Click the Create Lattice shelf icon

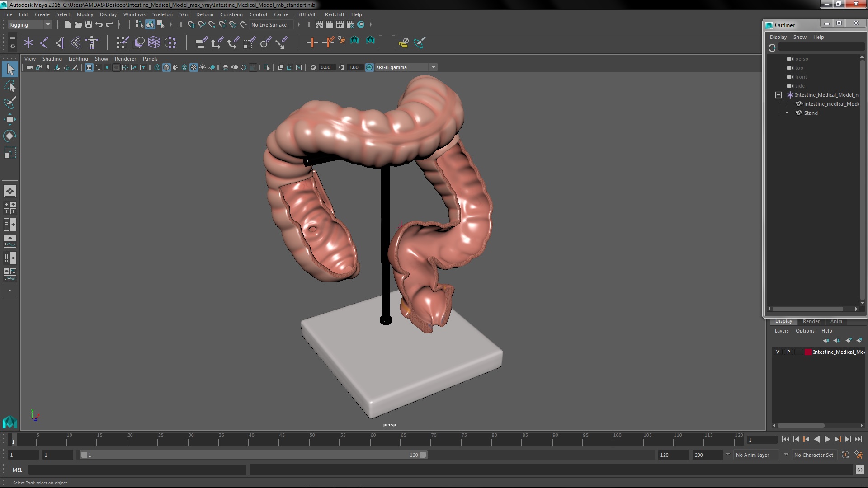click(x=154, y=42)
